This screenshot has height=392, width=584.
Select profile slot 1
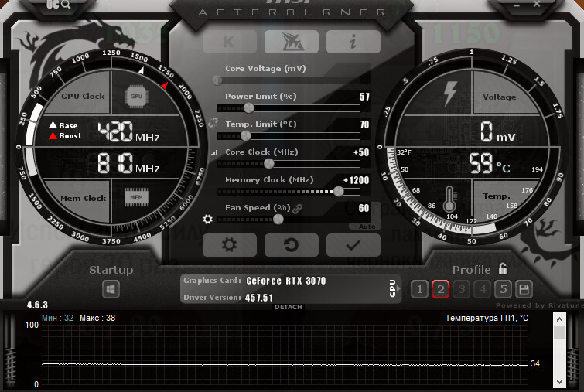tap(419, 289)
